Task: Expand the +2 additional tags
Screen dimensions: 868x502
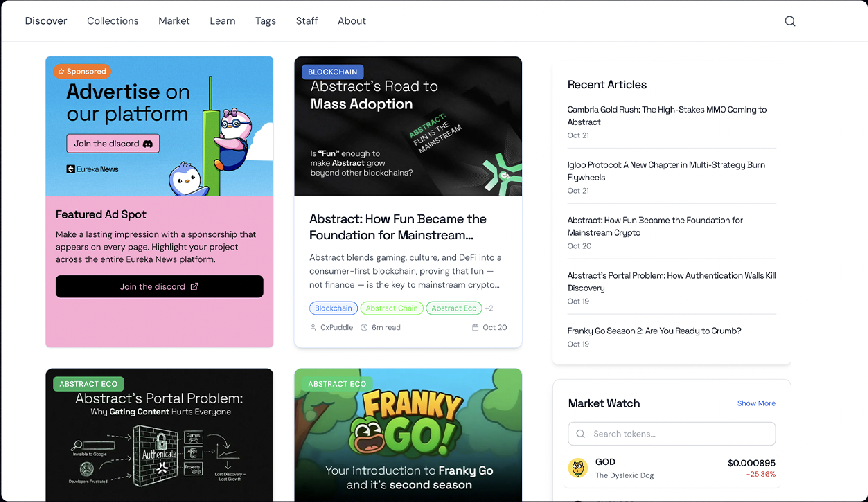Action: point(489,308)
